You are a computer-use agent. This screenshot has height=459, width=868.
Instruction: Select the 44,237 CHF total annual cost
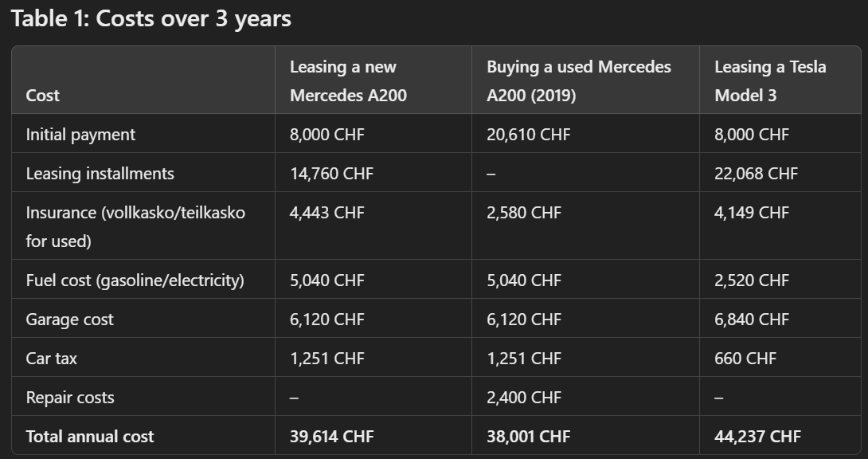coord(757,437)
